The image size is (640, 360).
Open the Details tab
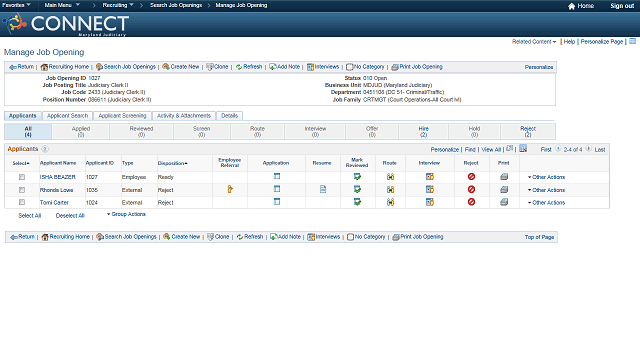229,116
